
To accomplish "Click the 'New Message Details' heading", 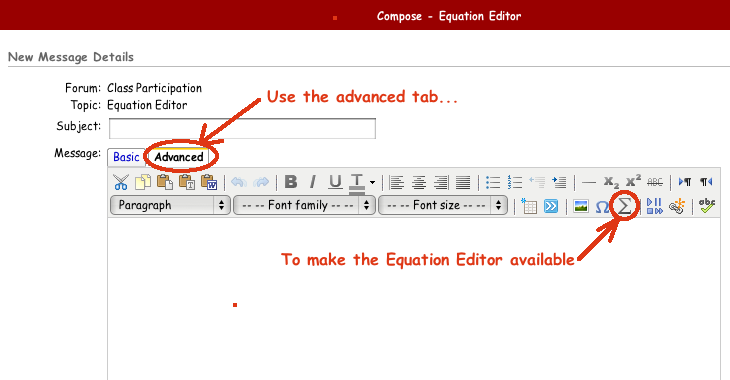I will point(71,57).
